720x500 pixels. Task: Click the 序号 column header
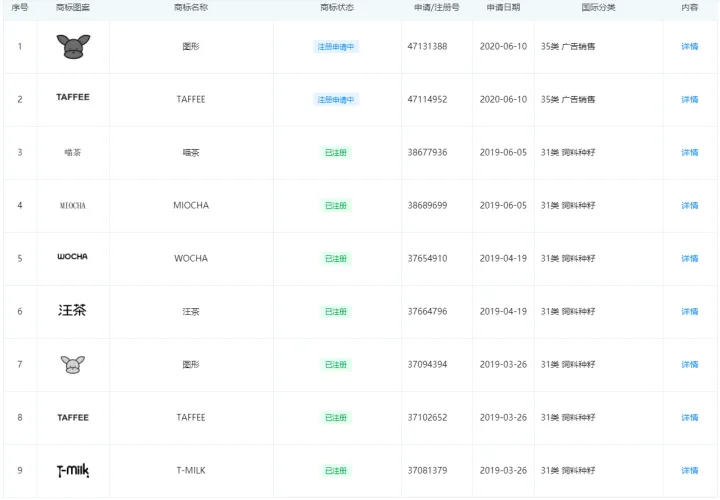tap(20, 7)
